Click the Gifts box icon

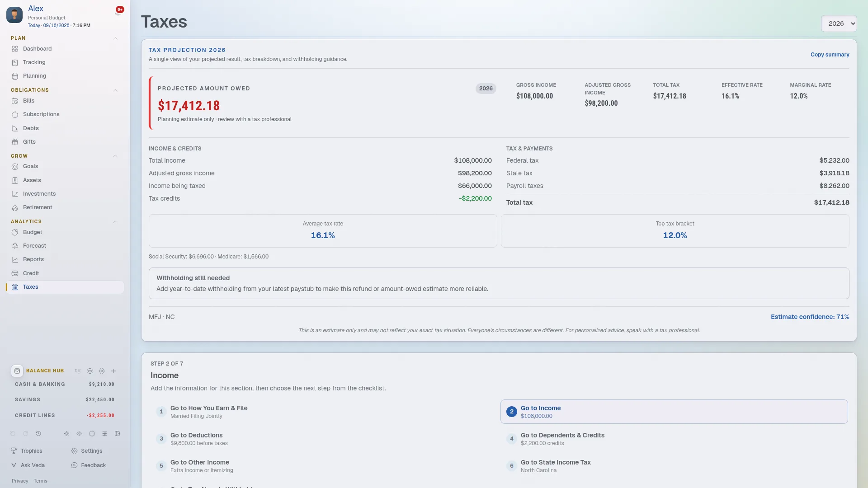click(x=15, y=142)
